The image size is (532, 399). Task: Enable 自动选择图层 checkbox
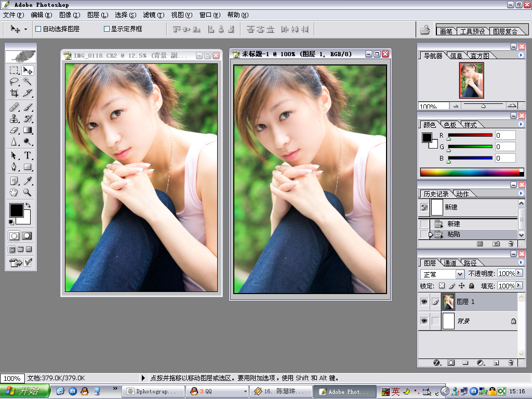point(38,29)
